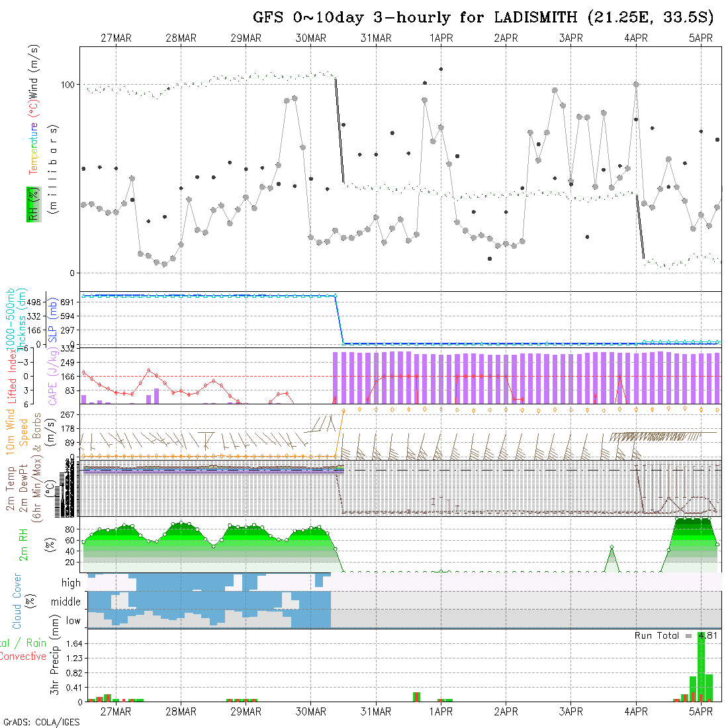Select the 27MAR label on the top axis

[x=116, y=38]
